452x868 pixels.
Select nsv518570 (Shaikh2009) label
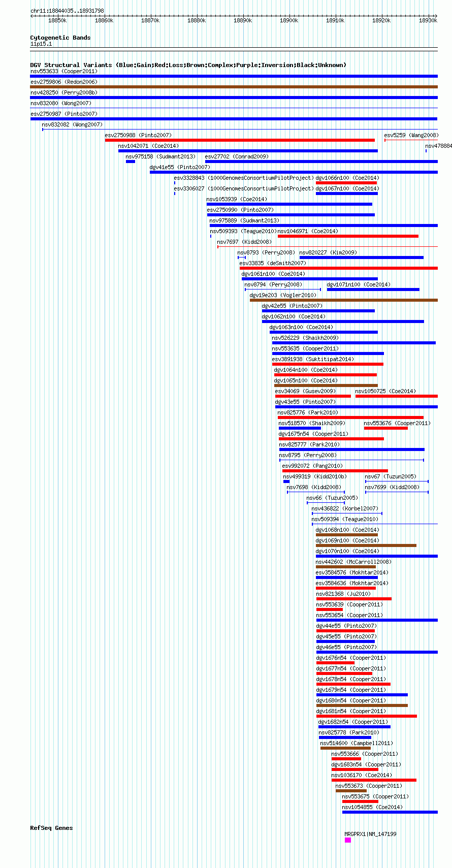pos(312,423)
